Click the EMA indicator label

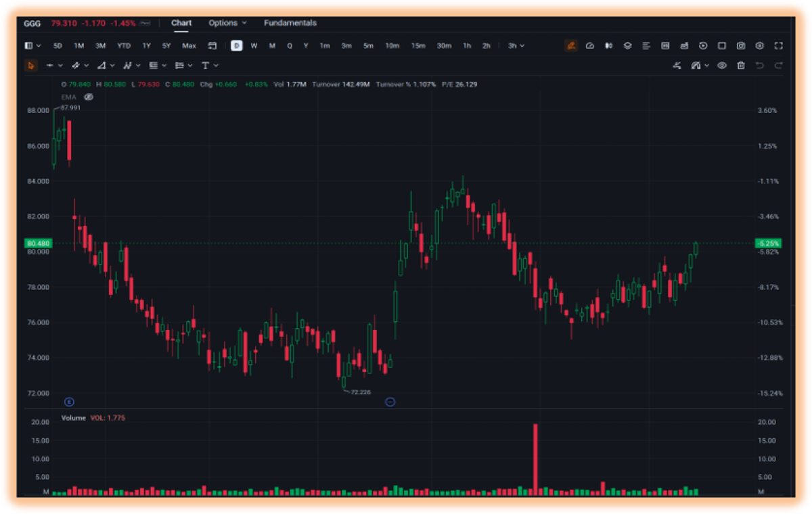(68, 97)
